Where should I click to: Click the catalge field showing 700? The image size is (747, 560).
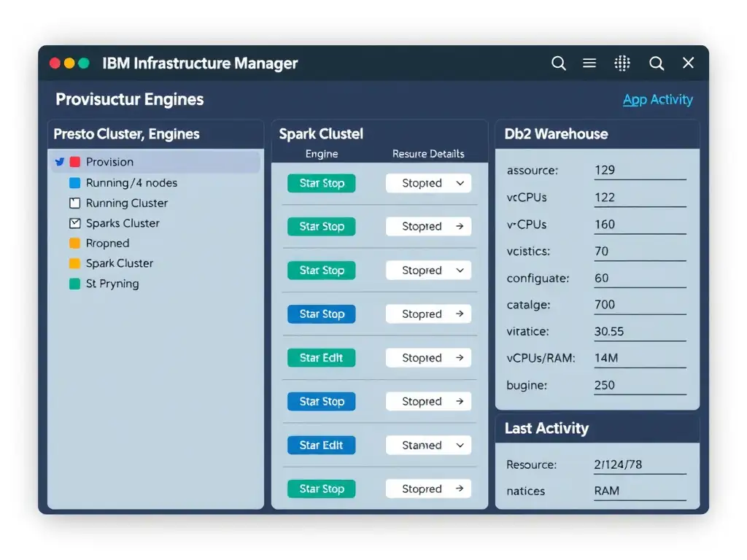click(x=640, y=305)
